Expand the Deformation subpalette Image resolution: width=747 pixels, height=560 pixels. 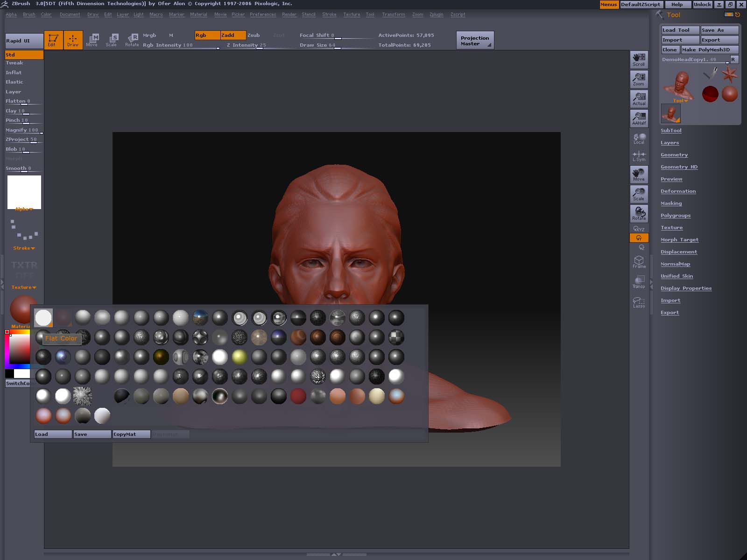[678, 191]
